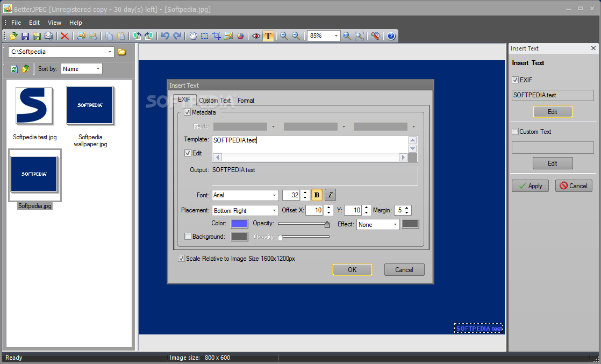601x364 pixels.
Task: Go to previous image toolbar icon
Action: (81, 36)
